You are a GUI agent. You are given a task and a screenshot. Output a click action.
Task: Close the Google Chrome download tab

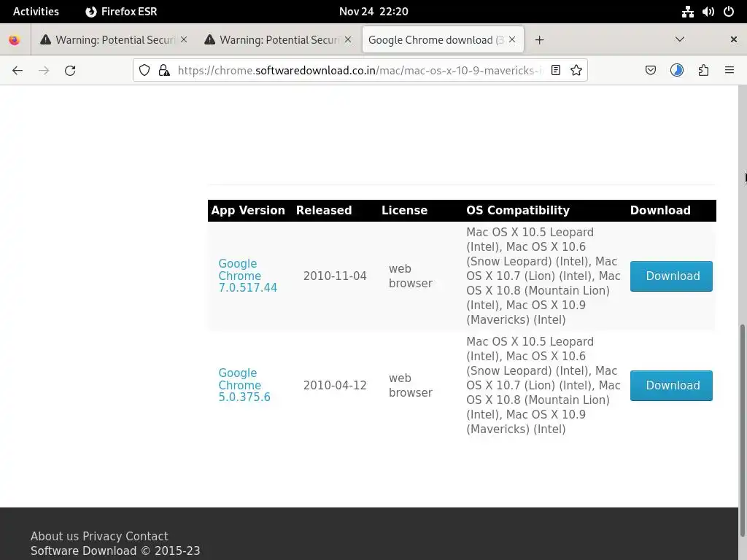pyautogui.click(x=512, y=39)
